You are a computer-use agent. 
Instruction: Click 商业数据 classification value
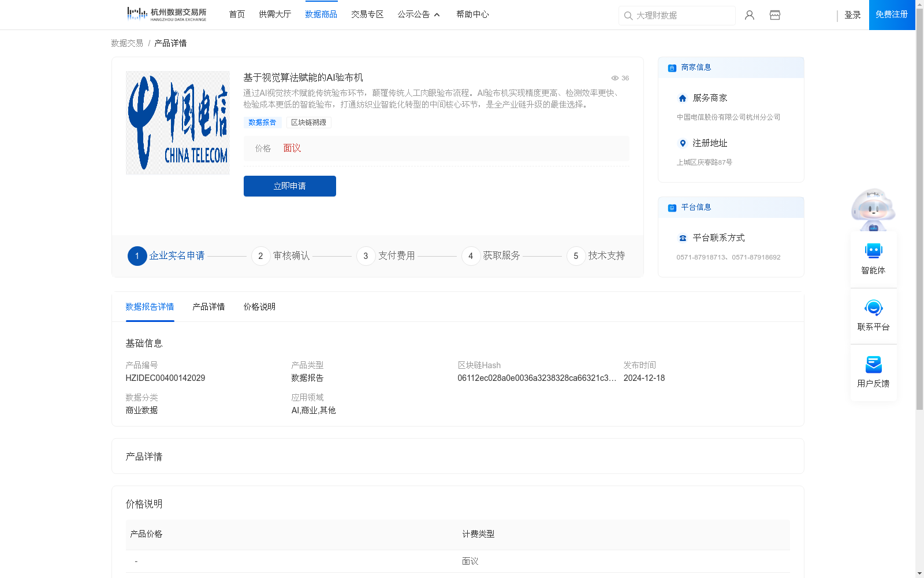141,410
